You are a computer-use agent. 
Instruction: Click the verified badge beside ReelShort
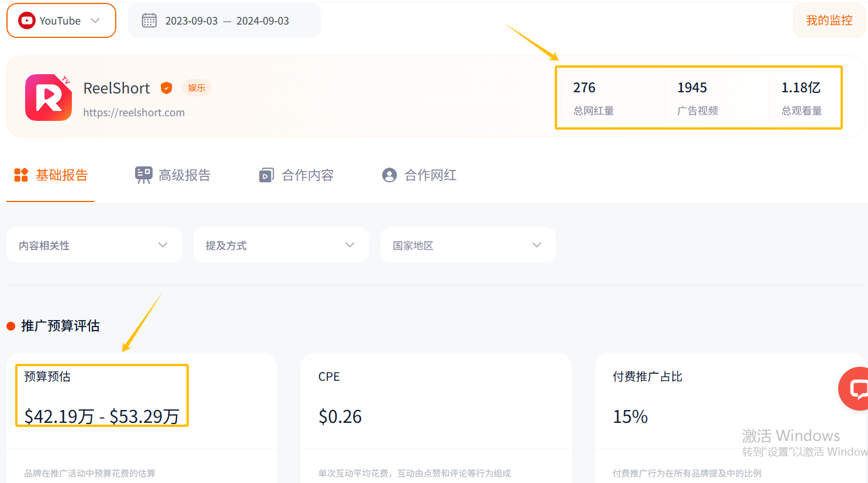[x=166, y=88]
